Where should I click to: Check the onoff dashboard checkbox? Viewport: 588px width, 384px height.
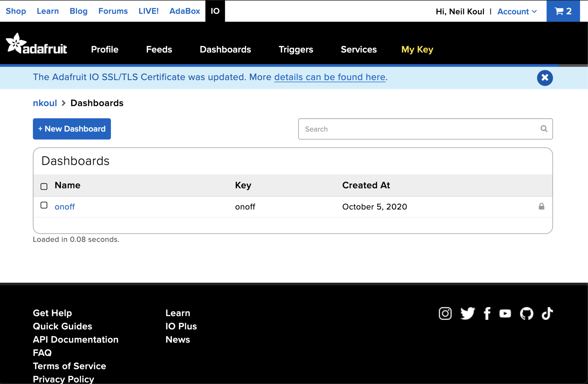[x=44, y=205]
